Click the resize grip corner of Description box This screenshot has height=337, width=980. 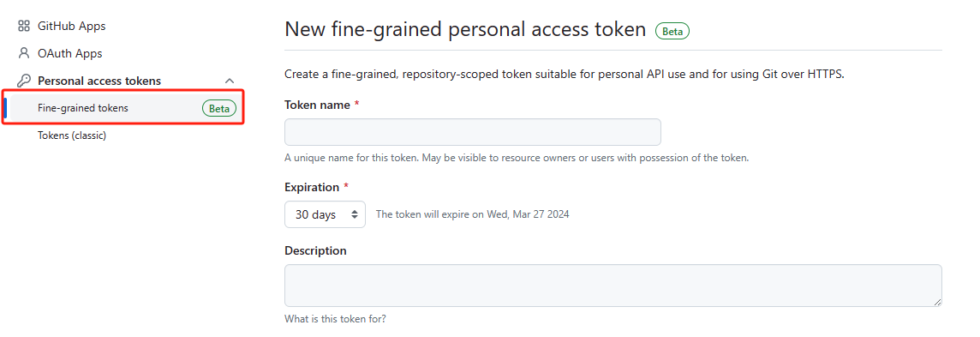click(937, 302)
